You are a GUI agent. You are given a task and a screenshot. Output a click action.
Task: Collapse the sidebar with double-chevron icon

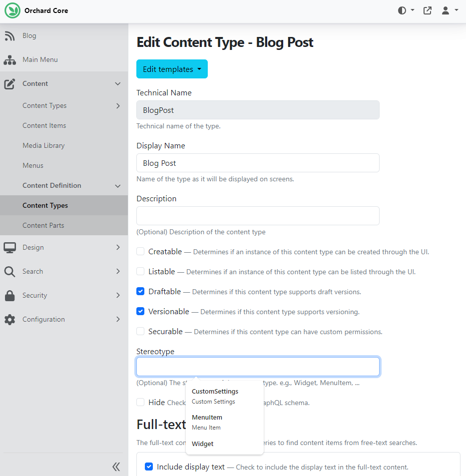tap(116, 467)
